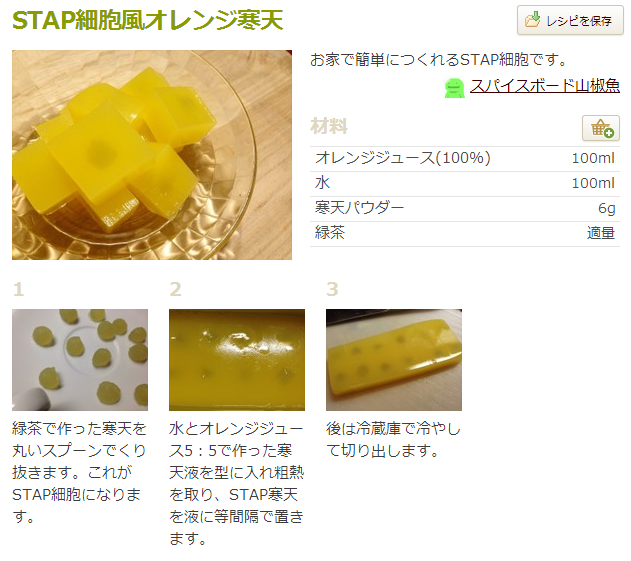This screenshot has width=631, height=561.
Task: Click the recipe description お家で簡単につくれる
Action: 439,60
